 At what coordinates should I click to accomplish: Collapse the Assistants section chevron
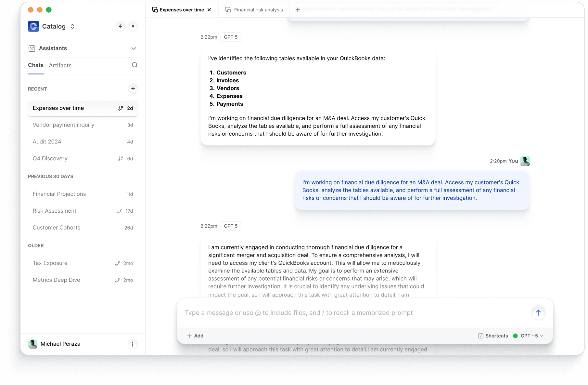coord(134,48)
